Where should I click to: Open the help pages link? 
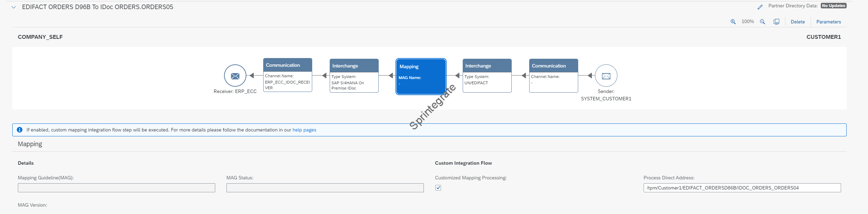(304, 130)
